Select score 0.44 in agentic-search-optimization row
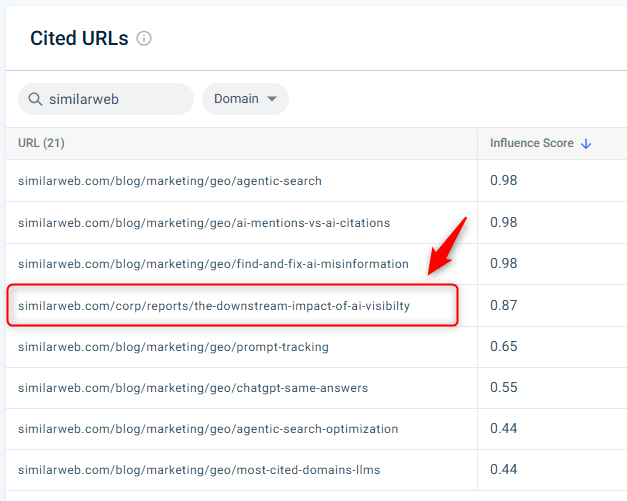627x501 pixels. click(503, 429)
